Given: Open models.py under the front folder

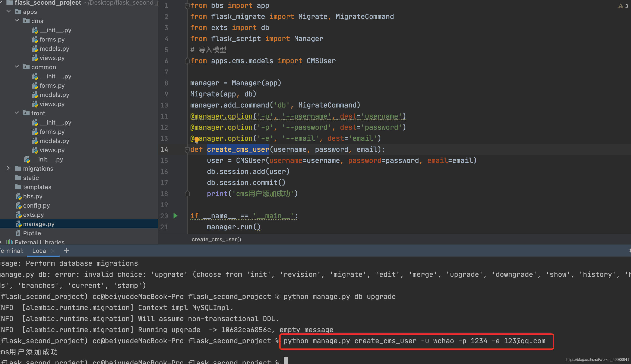Looking at the screenshot, I should [x=51, y=141].
